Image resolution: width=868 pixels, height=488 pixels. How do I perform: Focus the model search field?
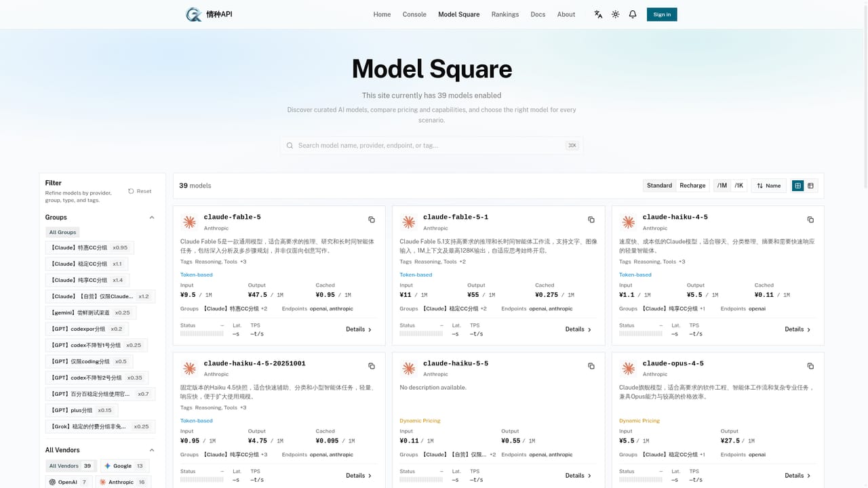pyautogui.click(x=431, y=146)
